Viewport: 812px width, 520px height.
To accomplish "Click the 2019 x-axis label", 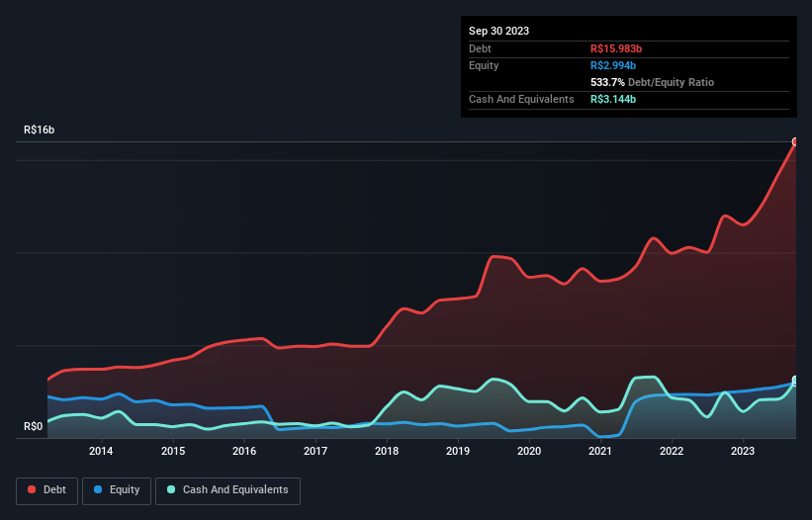I will tap(458, 451).
